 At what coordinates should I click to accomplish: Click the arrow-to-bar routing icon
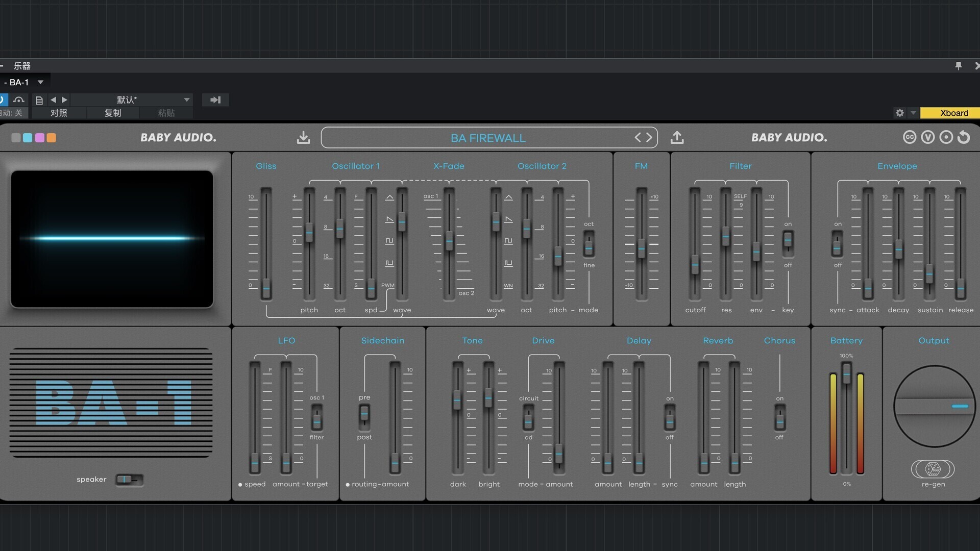(215, 100)
